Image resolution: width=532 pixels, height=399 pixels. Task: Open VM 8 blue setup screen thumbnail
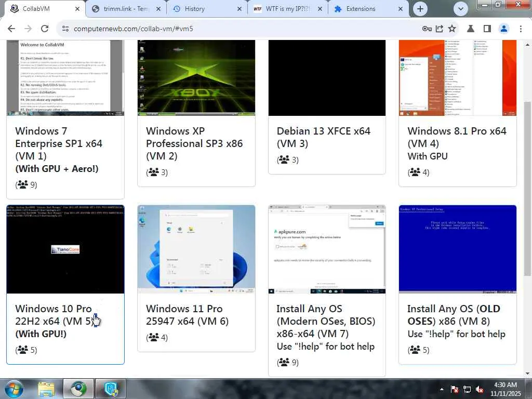458,249
